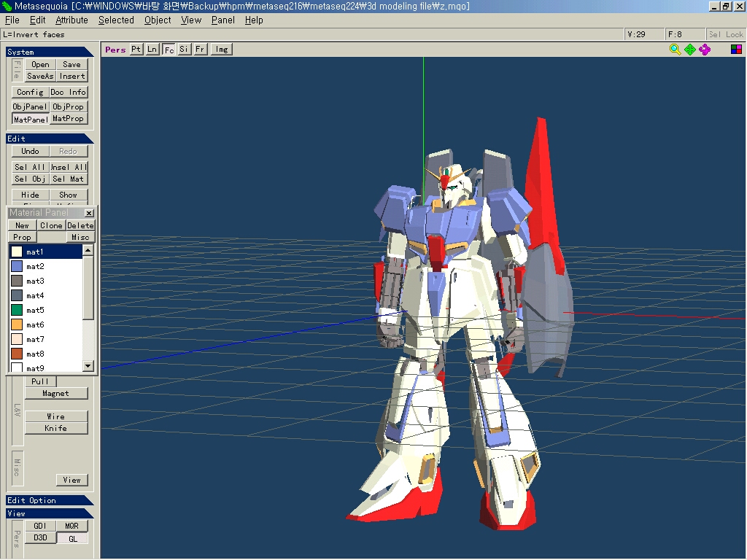Open the Selected menu
The width and height of the screenshot is (747, 560).
pos(116,20)
